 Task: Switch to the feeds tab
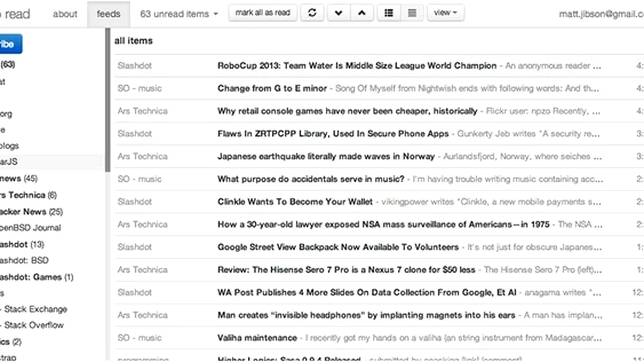coord(109,14)
